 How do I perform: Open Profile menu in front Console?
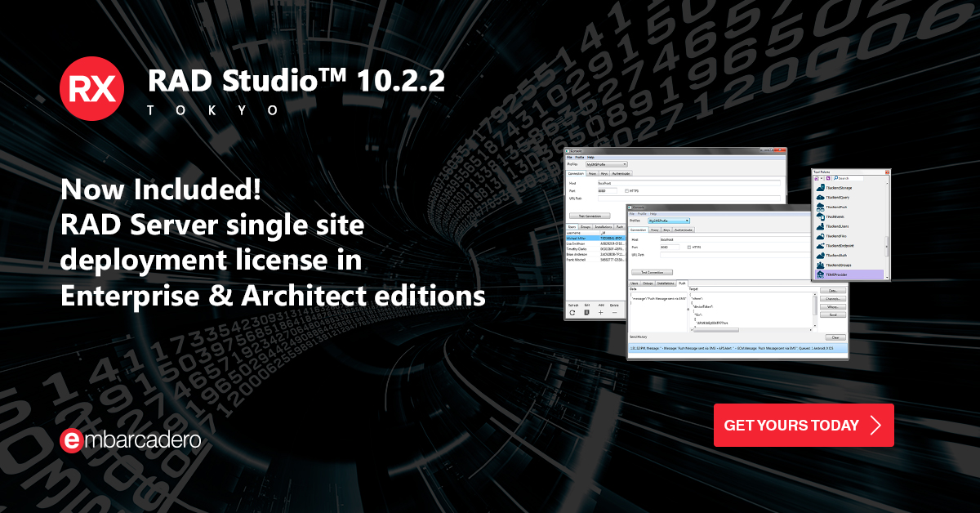[642, 214]
